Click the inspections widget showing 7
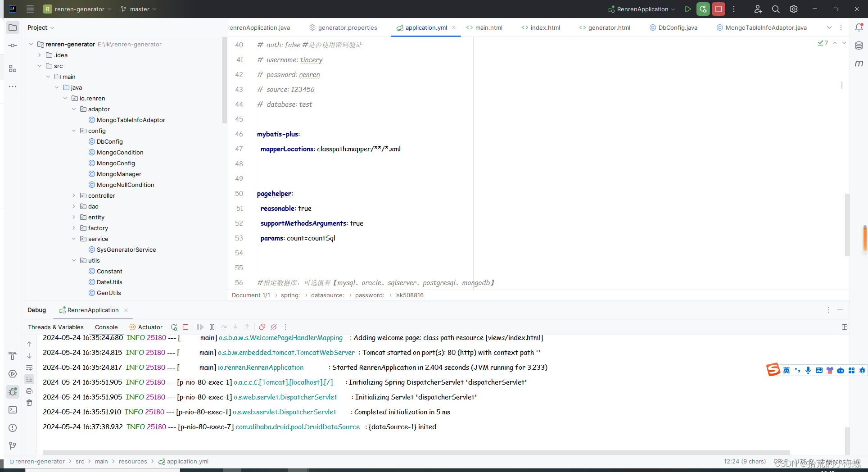Screen dimensions: 868x472 click(823, 43)
